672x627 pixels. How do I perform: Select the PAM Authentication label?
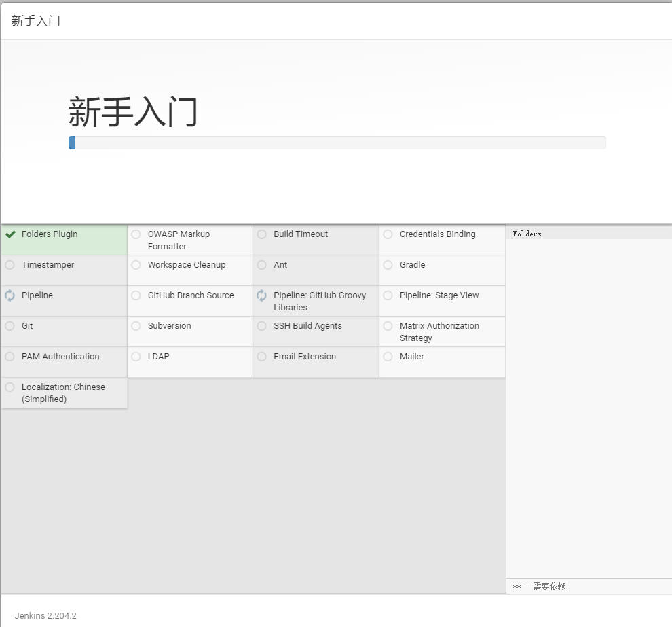(60, 357)
